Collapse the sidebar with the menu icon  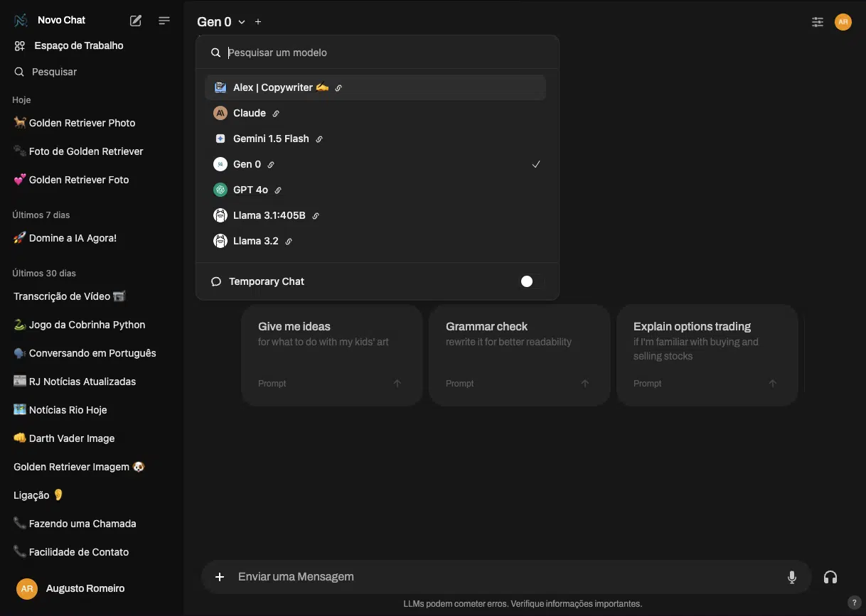click(x=164, y=21)
